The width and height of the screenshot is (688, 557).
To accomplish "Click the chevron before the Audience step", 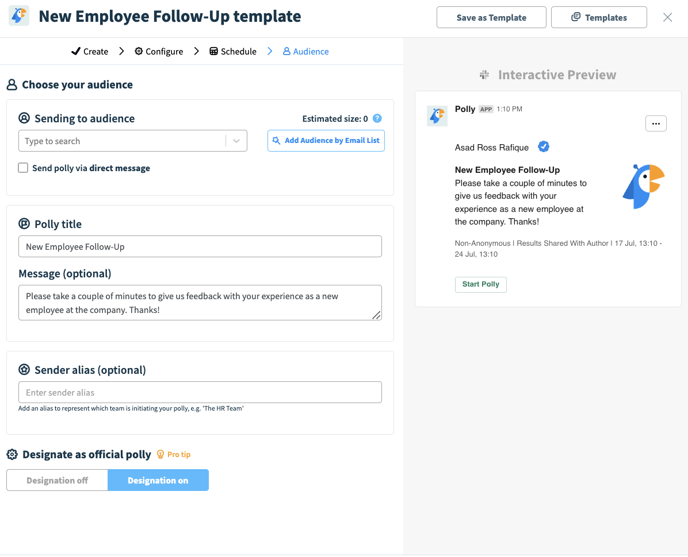I will pyautogui.click(x=270, y=51).
